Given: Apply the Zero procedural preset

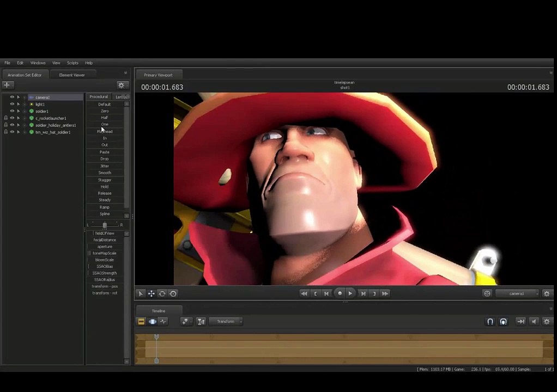Looking at the screenshot, I should click(105, 111).
